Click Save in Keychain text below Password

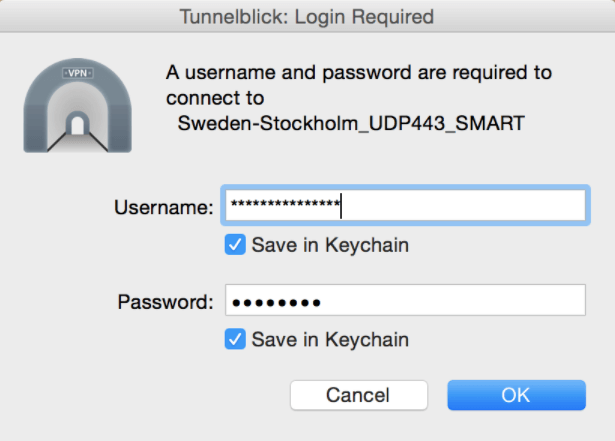click(330, 339)
